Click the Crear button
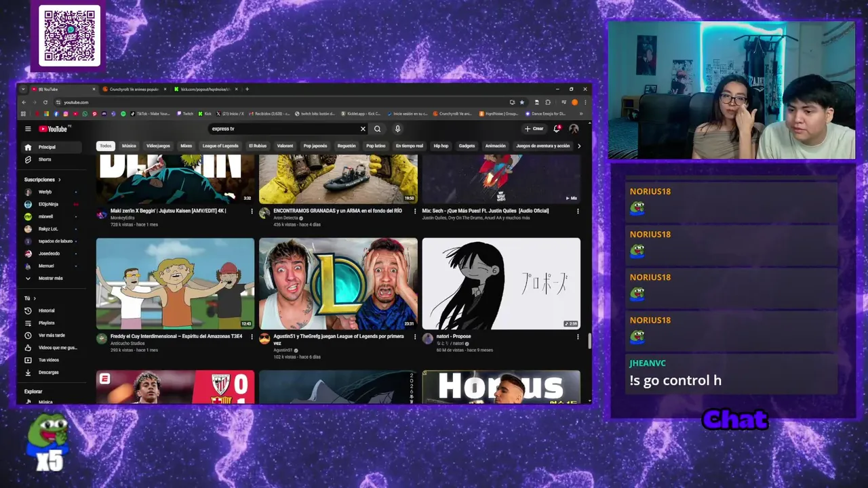This screenshot has height=488, width=868. pos(534,129)
